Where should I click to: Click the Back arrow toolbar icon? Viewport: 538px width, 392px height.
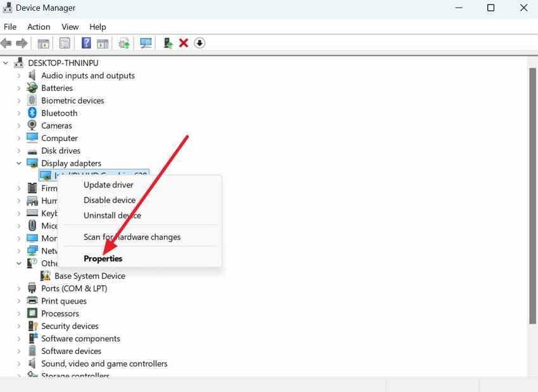click(x=6, y=43)
